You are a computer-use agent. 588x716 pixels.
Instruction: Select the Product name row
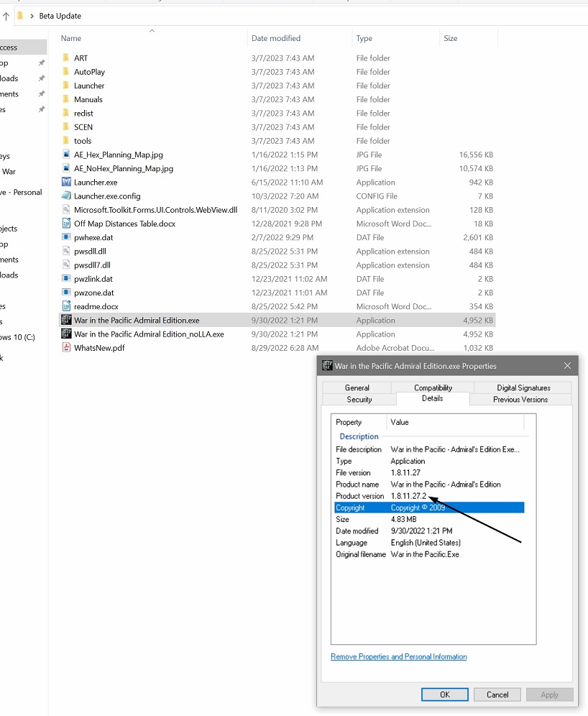(x=429, y=485)
